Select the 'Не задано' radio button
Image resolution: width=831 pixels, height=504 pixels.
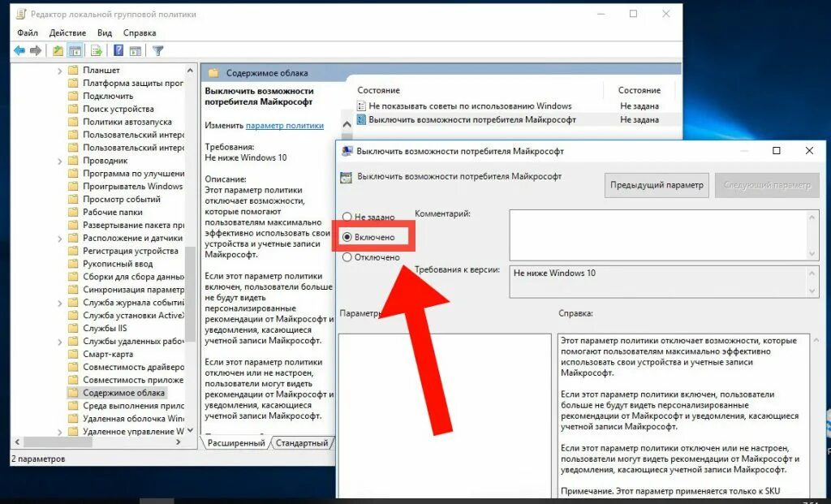pyautogui.click(x=347, y=217)
